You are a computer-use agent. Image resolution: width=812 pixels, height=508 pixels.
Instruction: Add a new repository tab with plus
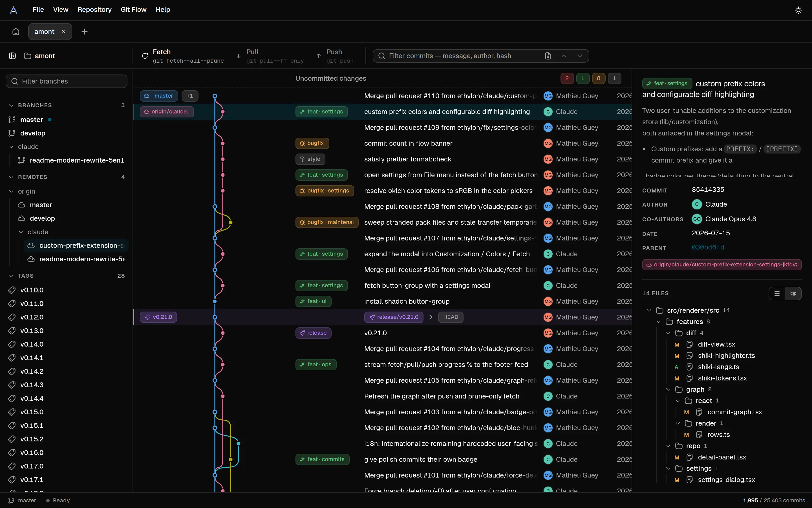coord(85,32)
